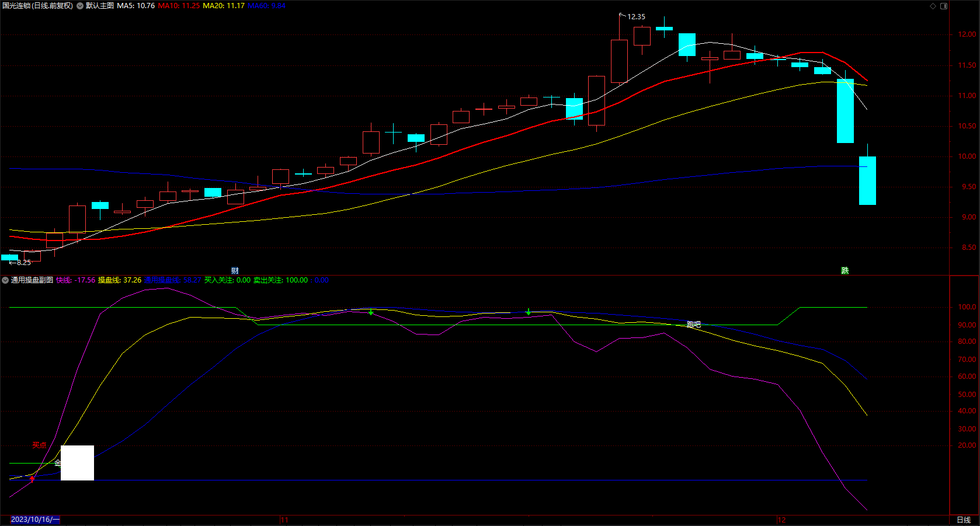Click the 8.50 price axis label
Screen dimensions: 980x526
[969, 248]
